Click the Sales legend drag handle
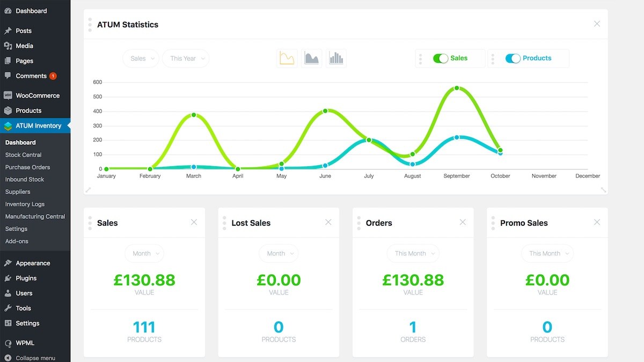Image resolution: width=644 pixels, height=362 pixels. pyautogui.click(x=420, y=58)
